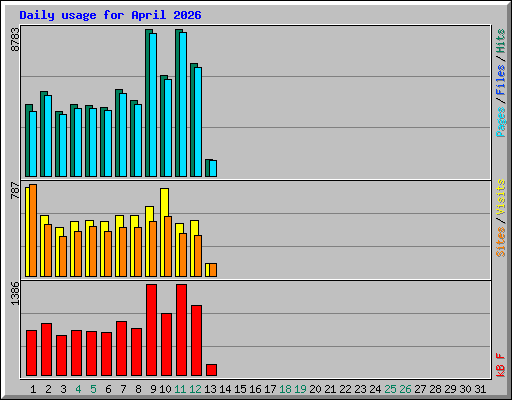
Task: Click day label 21 on the x-axis
Action: (330, 389)
